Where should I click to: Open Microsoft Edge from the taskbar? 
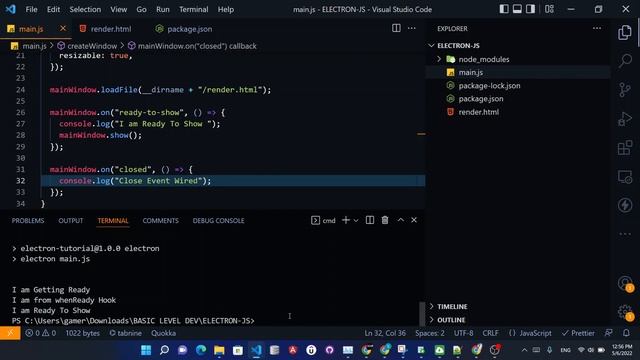201,350
